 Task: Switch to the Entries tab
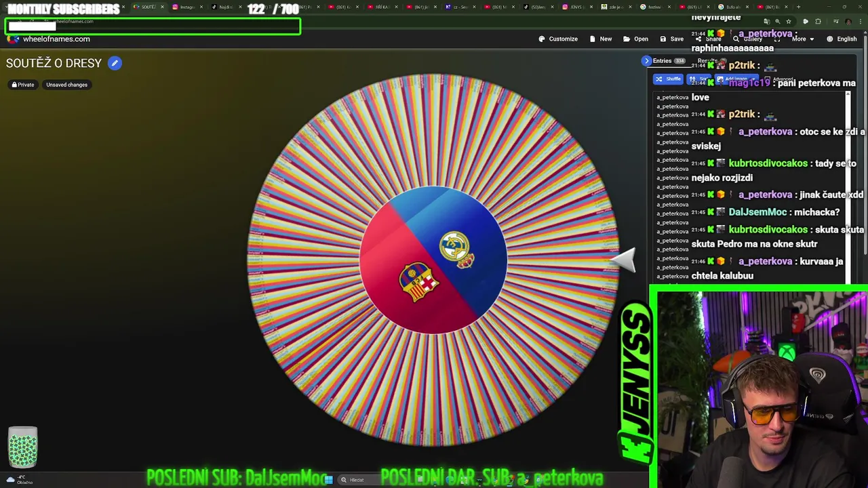tap(669, 60)
